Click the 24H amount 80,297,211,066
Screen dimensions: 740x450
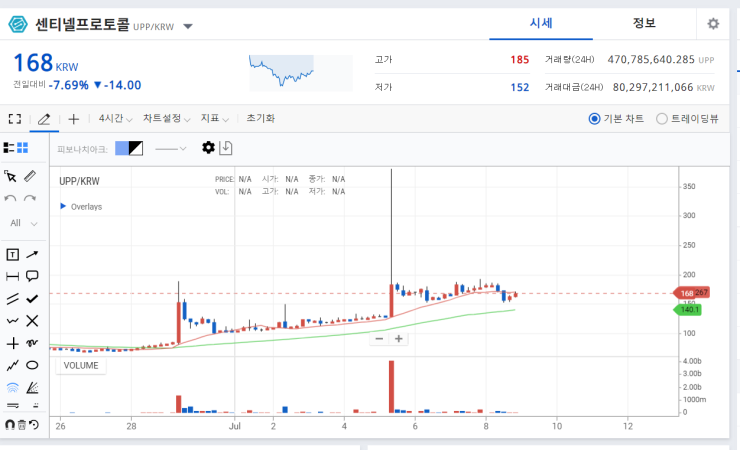(653, 87)
